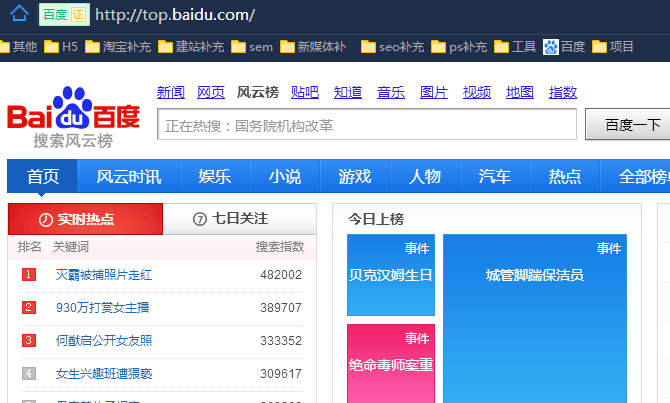Screen dimensions: 670x403
Task: Open the H5 bookmark folder
Action: [61, 47]
